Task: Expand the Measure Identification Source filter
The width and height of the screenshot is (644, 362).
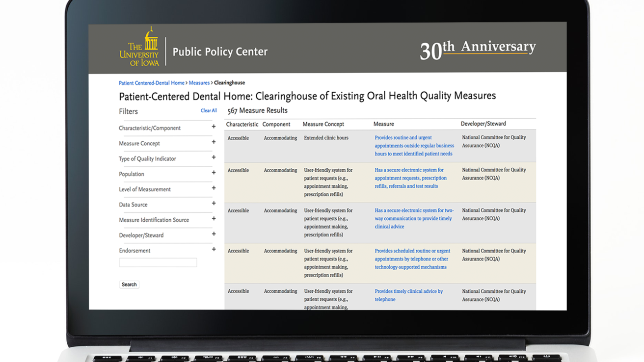Action: pos(214,218)
